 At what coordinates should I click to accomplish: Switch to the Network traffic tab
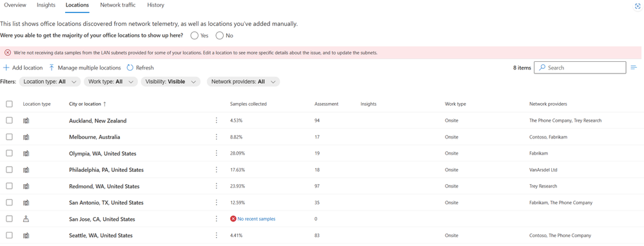point(118,5)
